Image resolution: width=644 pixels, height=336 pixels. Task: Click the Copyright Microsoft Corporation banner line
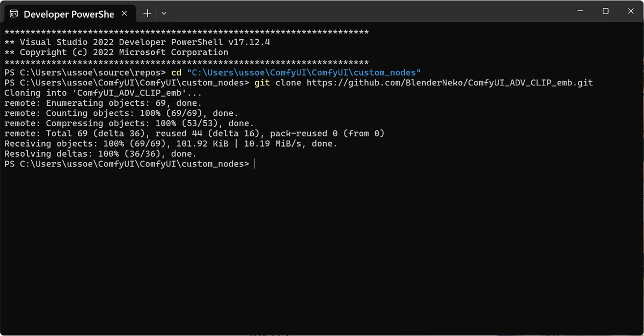[x=116, y=53]
